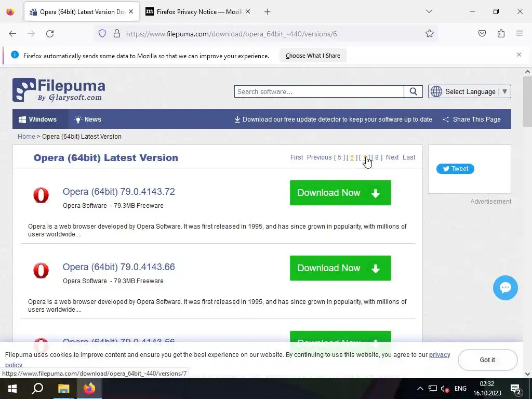The image size is (532, 399).
Task: Open versions page 7
Action: (364, 157)
